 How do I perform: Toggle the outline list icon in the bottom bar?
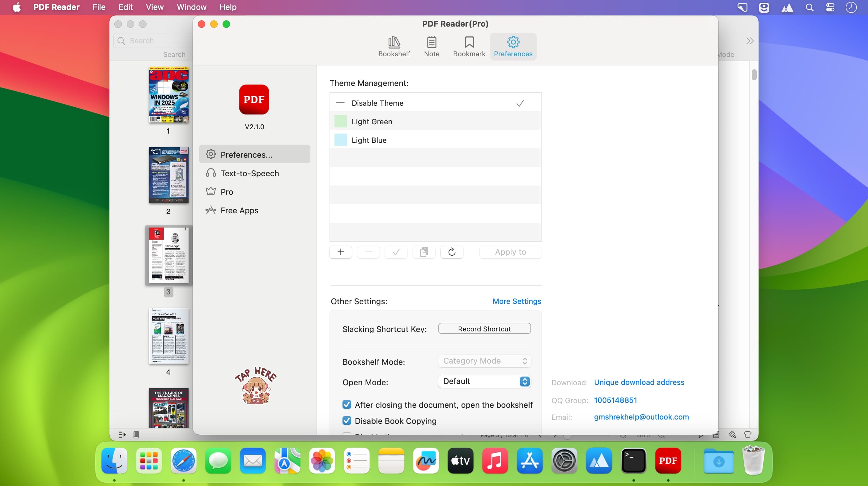pos(122,435)
